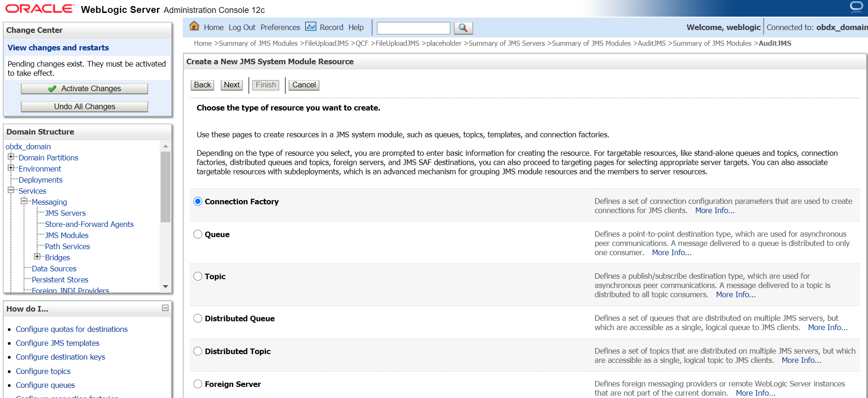Open Preferences from the toolbar
The image size is (868, 398).
(280, 28)
